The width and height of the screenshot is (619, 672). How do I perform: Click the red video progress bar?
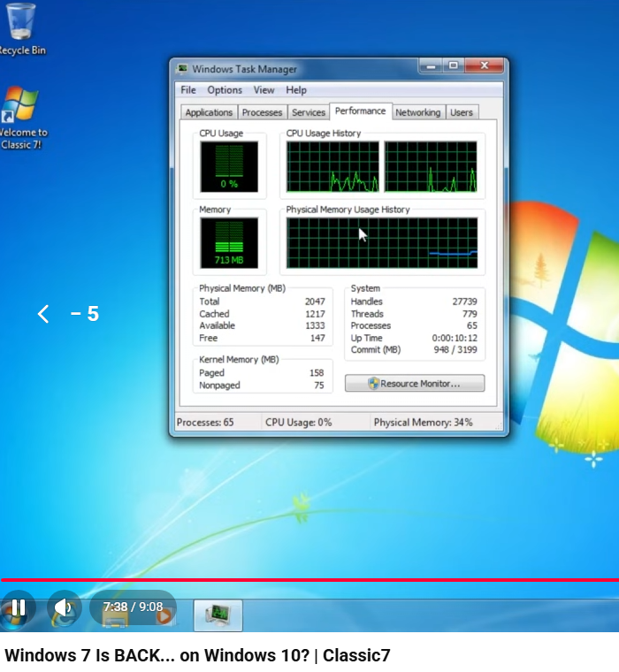coord(309,580)
